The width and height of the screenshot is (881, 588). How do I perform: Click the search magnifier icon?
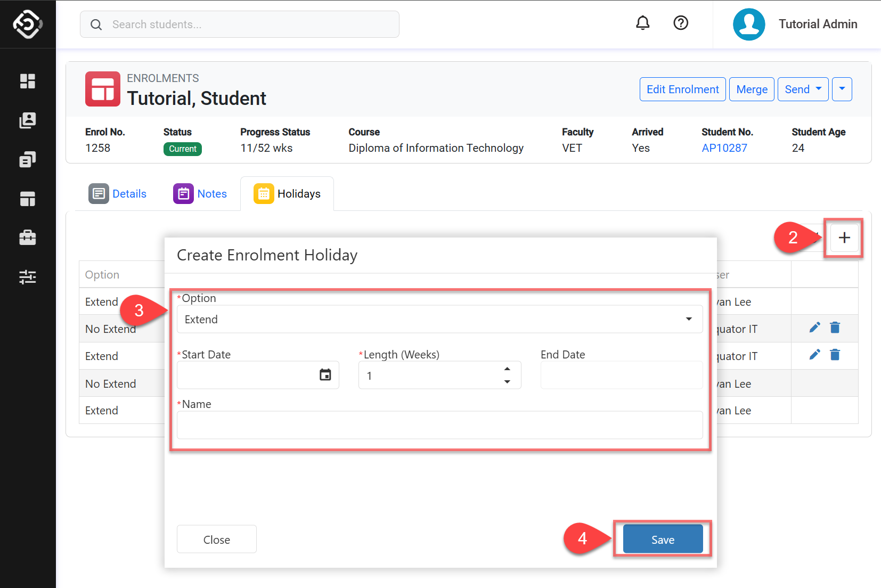96,24
